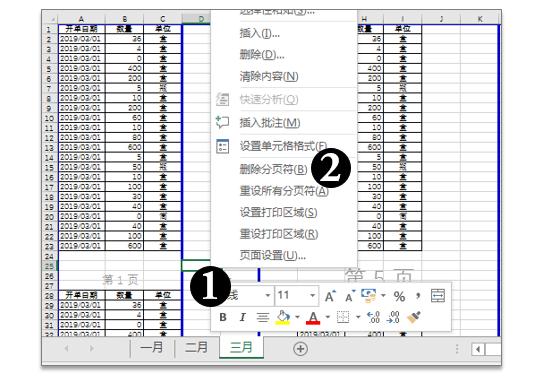Click the previous sheet navigation arrow
Image resolution: width=541 pixels, height=376 pixels.
click(66, 348)
